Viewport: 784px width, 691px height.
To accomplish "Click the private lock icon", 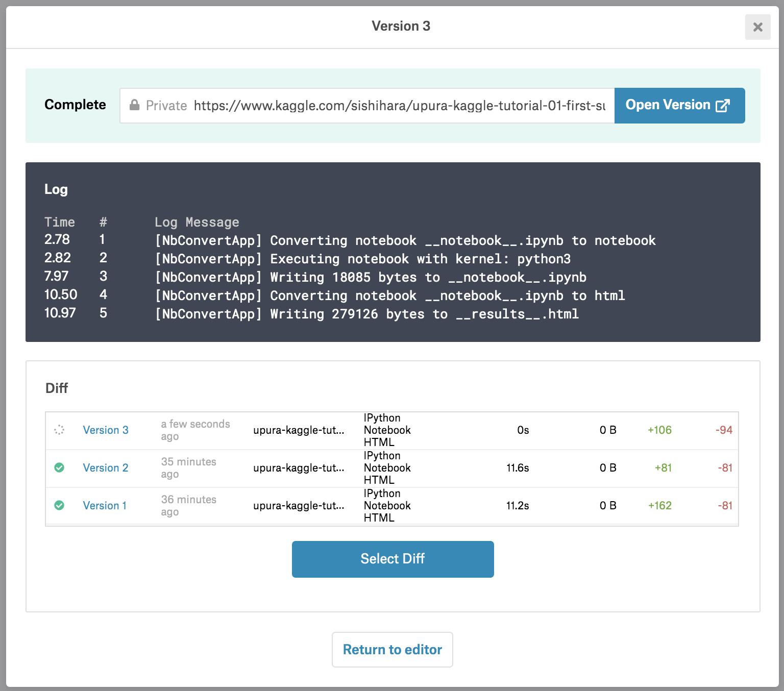I will click(x=134, y=105).
